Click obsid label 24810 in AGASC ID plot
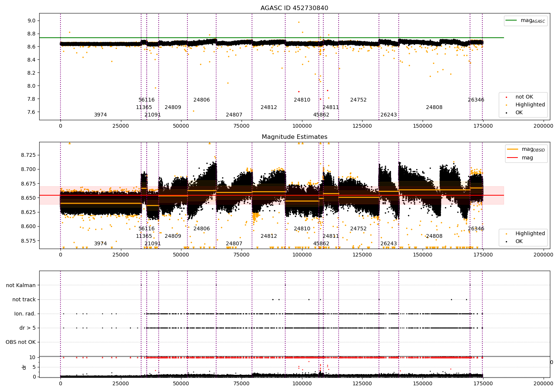 point(302,100)
